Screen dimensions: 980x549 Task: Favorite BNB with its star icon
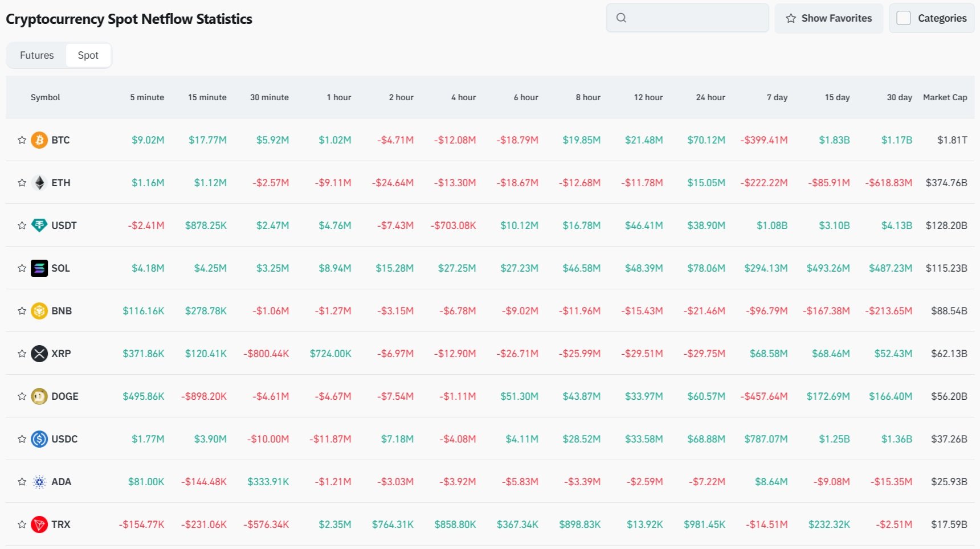pyautogui.click(x=22, y=311)
